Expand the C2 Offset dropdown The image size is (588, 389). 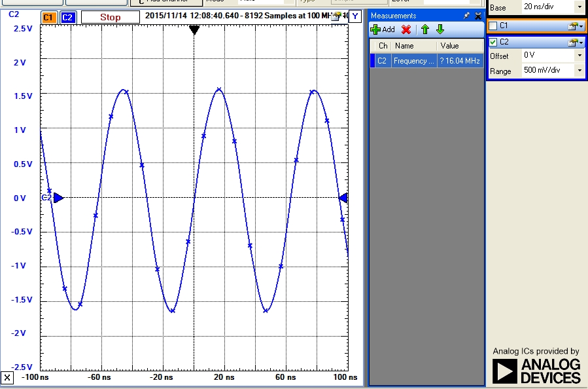click(x=579, y=56)
